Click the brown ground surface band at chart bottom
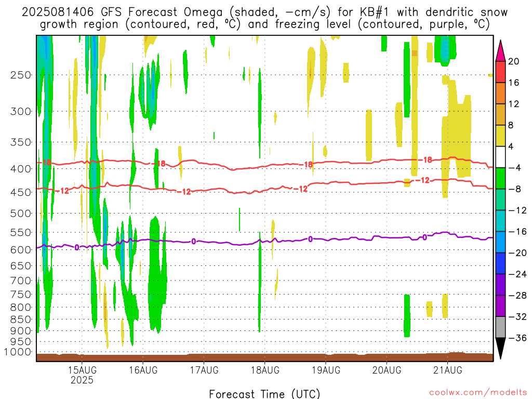 click(264, 357)
